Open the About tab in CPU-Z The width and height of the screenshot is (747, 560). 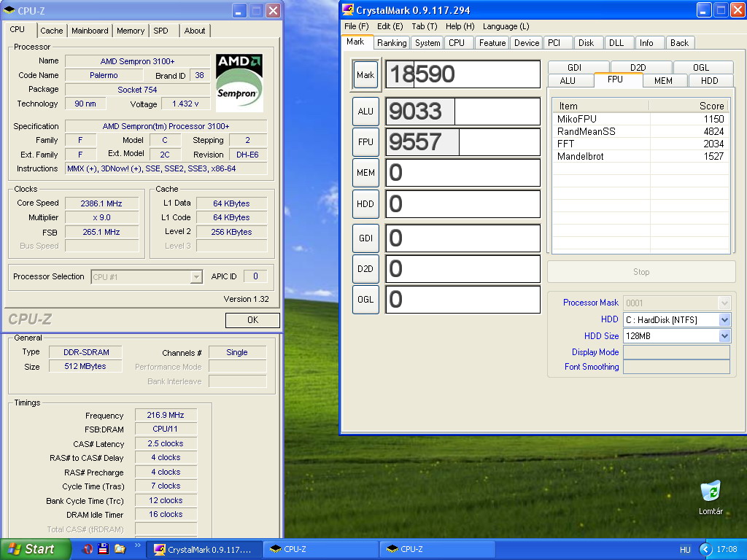point(195,31)
